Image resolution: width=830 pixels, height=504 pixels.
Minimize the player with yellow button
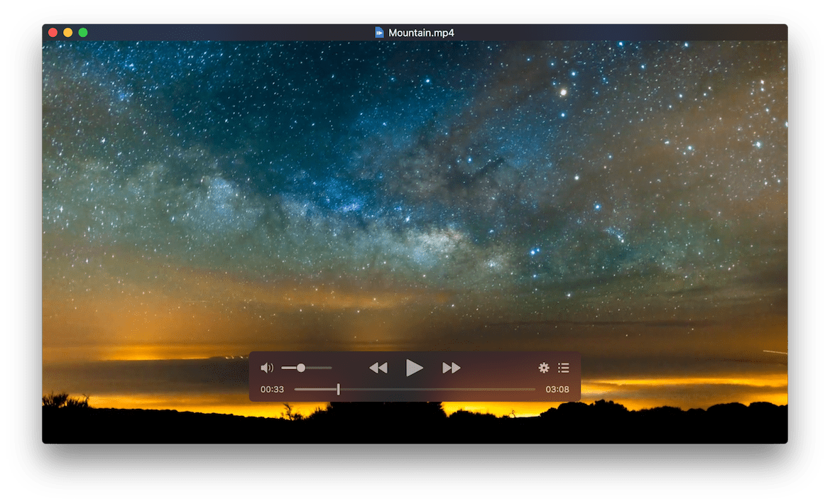pyautogui.click(x=67, y=32)
